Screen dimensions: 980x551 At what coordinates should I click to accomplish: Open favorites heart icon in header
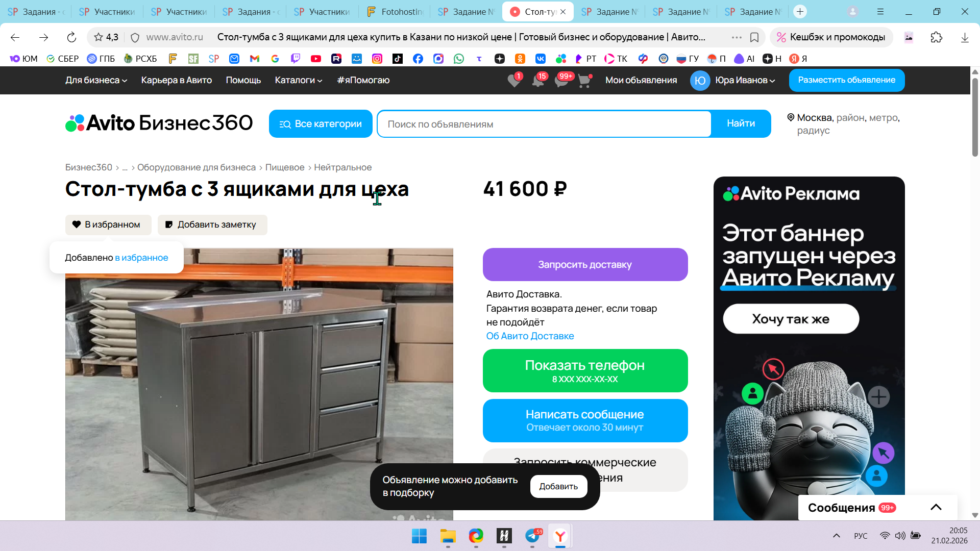pos(514,81)
